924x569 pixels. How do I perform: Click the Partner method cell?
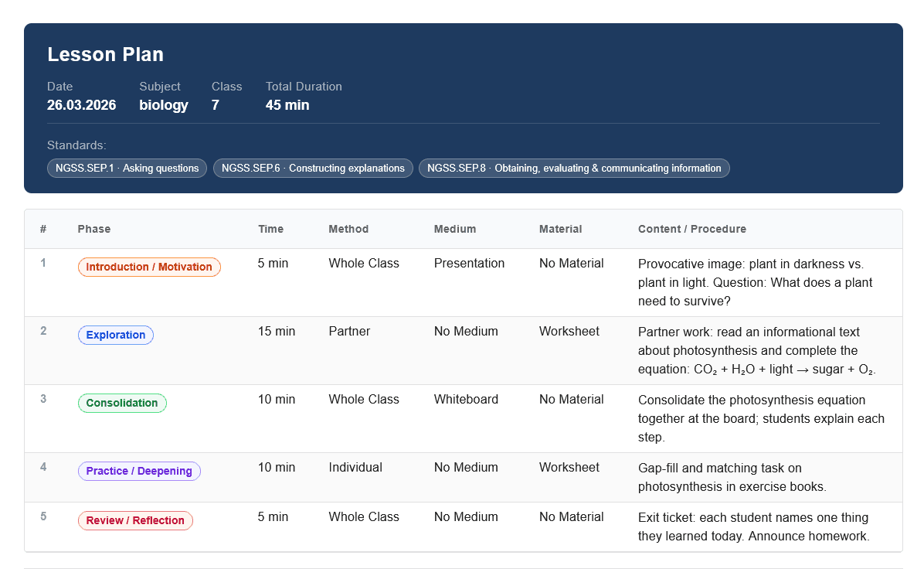(x=349, y=331)
